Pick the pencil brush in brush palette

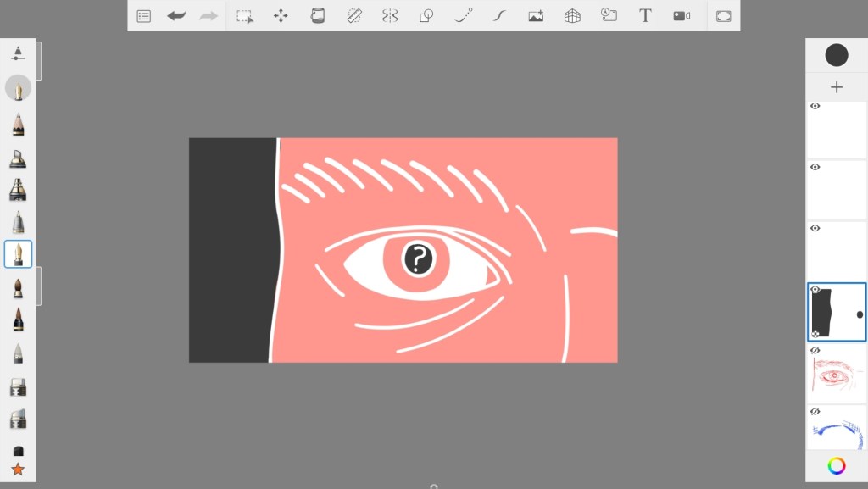18,125
